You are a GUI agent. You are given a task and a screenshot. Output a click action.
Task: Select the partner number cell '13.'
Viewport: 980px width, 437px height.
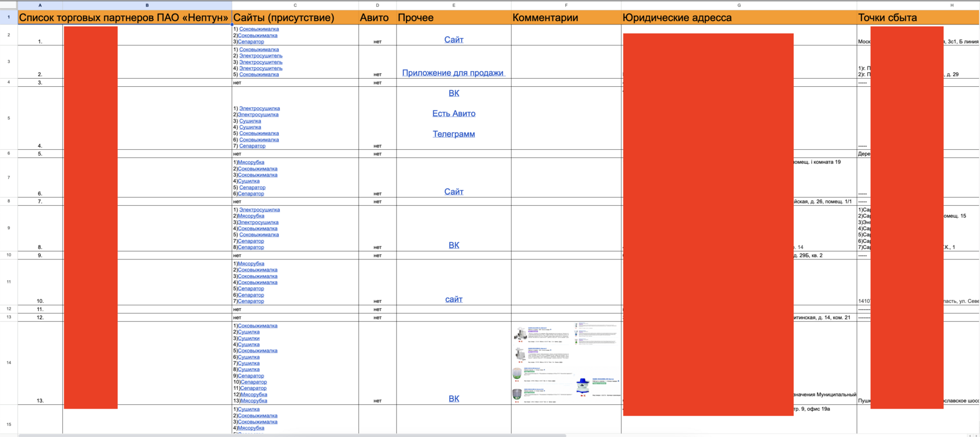point(40,363)
